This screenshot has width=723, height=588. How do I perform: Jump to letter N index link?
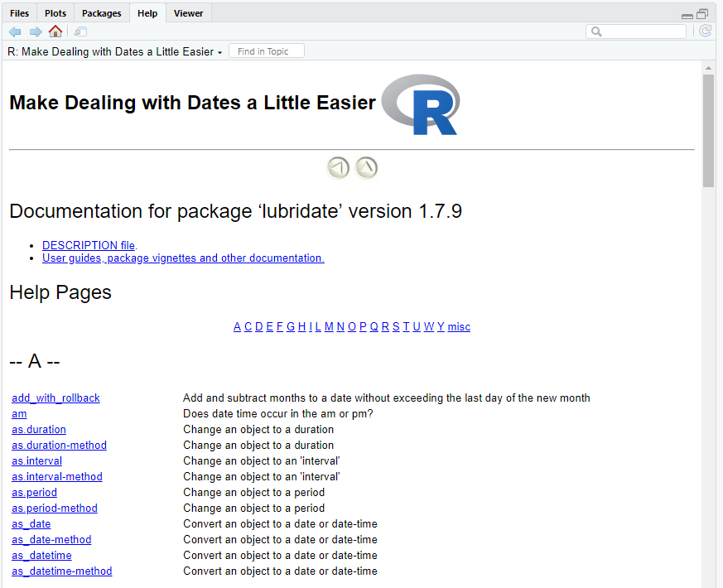[340, 326]
